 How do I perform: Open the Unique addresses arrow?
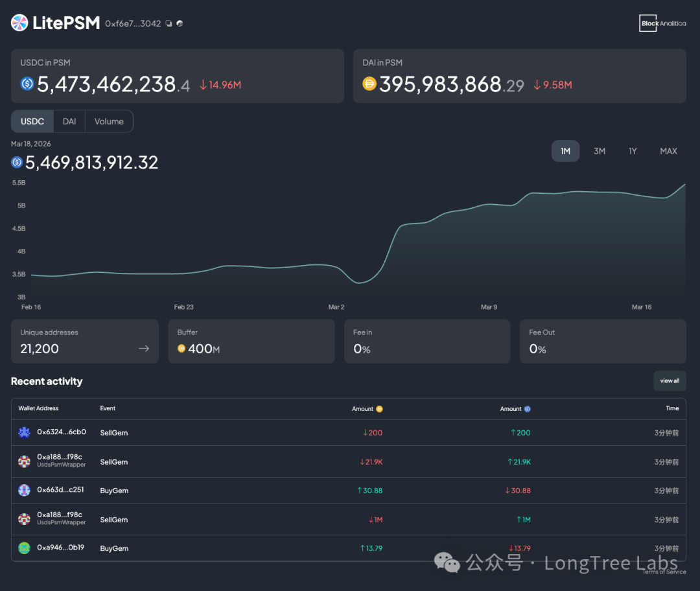(144, 348)
